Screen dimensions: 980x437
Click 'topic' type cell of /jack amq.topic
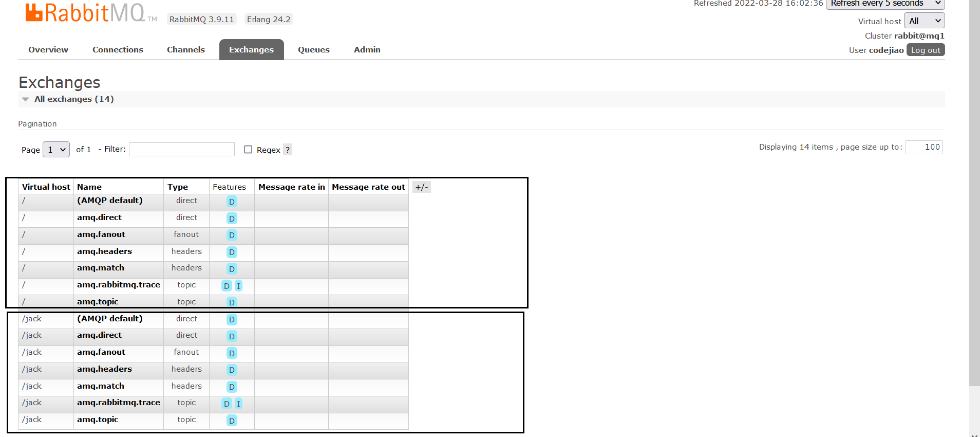(x=186, y=420)
